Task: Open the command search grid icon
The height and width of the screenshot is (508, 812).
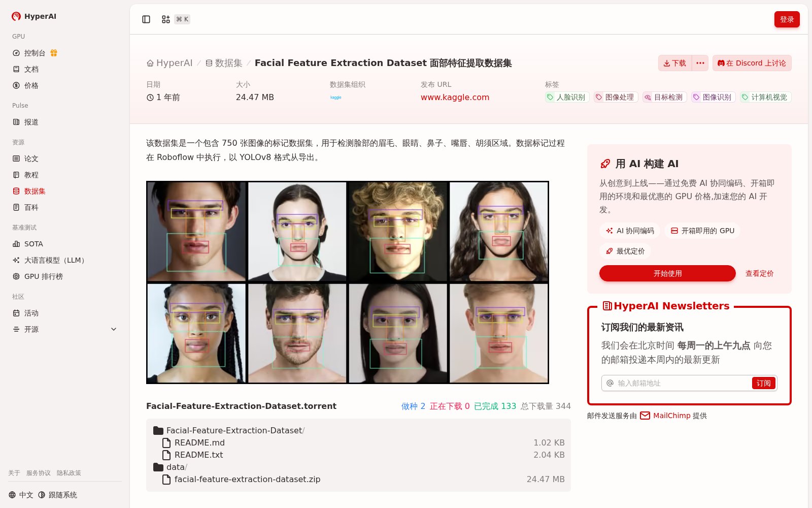Action: (166, 19)
